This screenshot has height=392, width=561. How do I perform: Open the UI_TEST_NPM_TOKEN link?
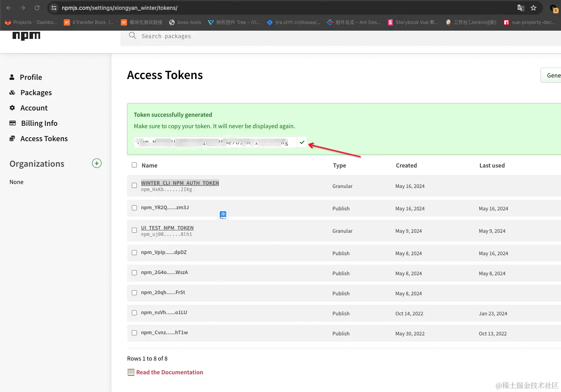[x=167, y=228]
